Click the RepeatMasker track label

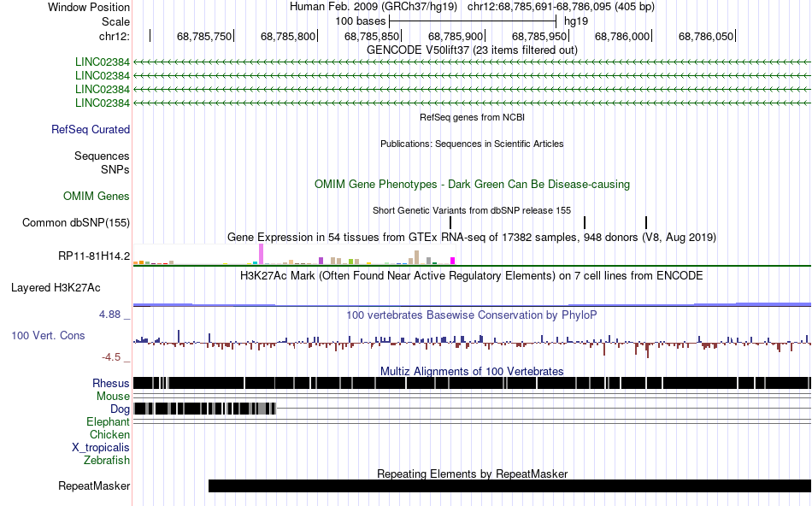(x=94, y=485)
